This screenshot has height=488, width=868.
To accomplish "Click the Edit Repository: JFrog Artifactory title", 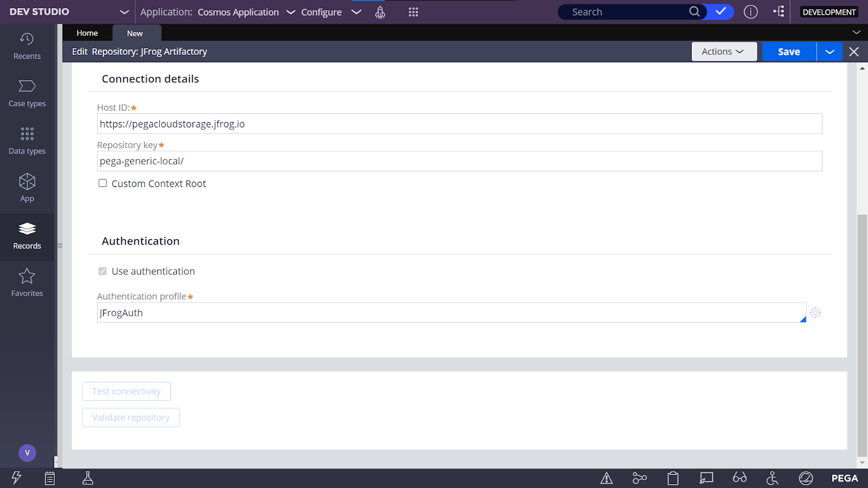I will pos(139,52).
